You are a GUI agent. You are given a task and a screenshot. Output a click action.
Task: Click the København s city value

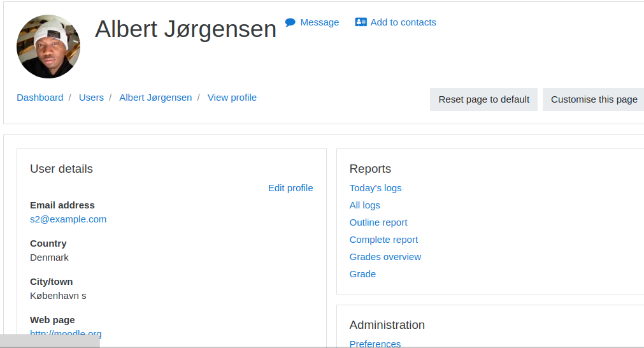tap(58, 296)
